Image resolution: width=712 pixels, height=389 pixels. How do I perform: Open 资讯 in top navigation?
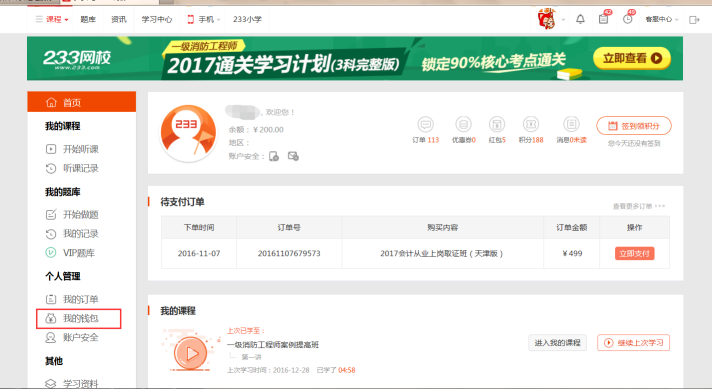[119, 20]
